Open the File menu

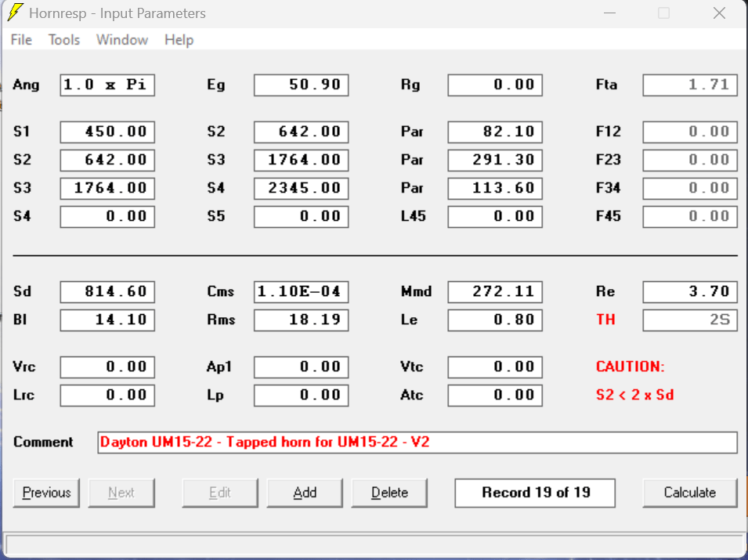pyautogui.click(x=21, y=40)
